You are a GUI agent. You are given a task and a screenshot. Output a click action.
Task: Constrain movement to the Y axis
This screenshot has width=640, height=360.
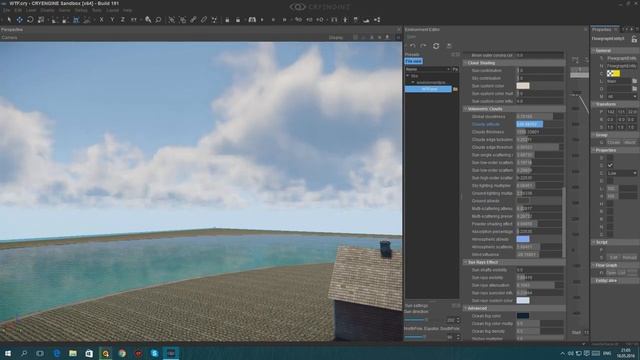coord(112,20)
